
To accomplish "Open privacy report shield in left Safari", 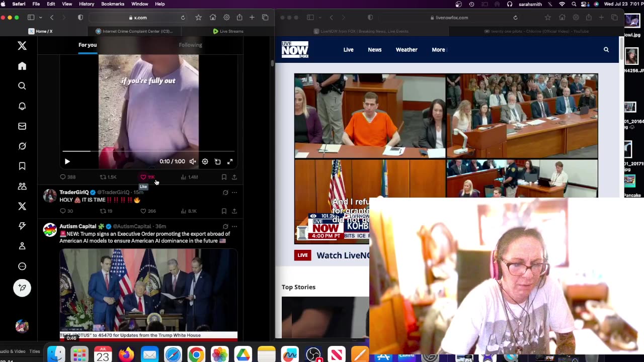I will click(80, 18).
